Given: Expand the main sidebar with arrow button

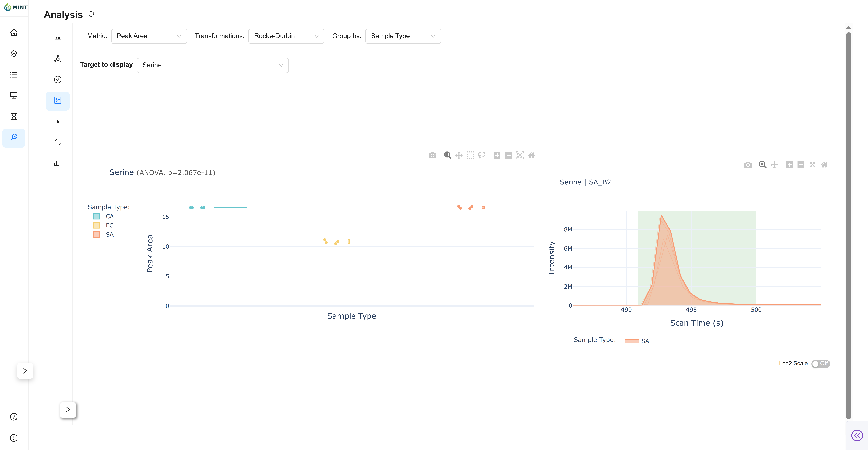Looking at the screenshot, I should click(25, 371).
